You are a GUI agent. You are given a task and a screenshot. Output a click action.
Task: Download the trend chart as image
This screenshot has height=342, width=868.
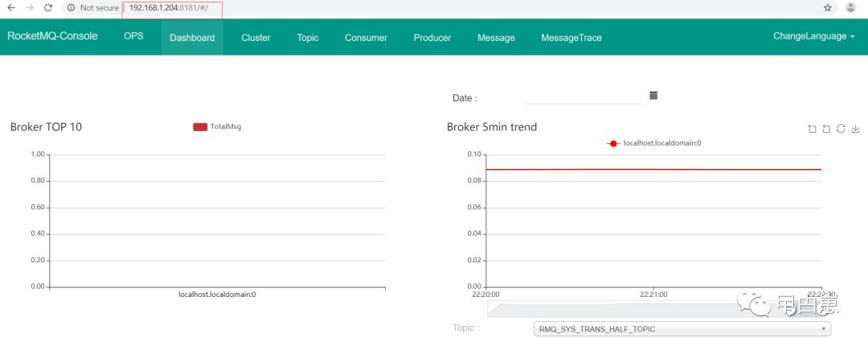click(855, 129)
